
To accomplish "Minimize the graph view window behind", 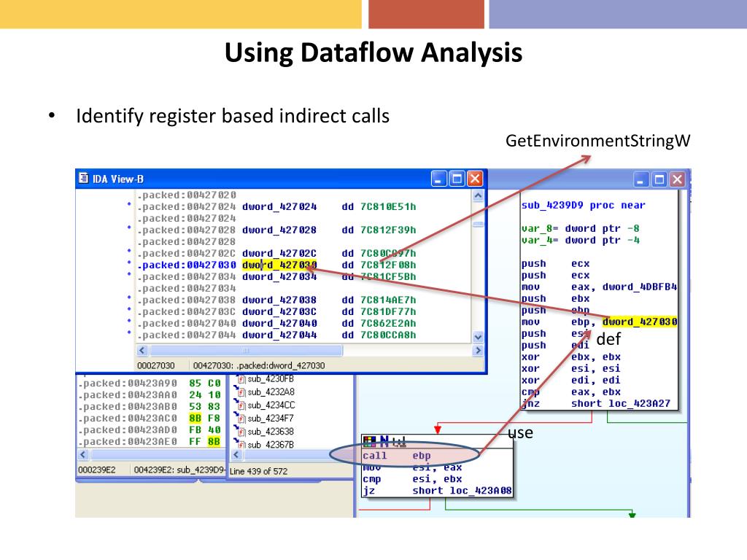I will [x=641, y=180].
